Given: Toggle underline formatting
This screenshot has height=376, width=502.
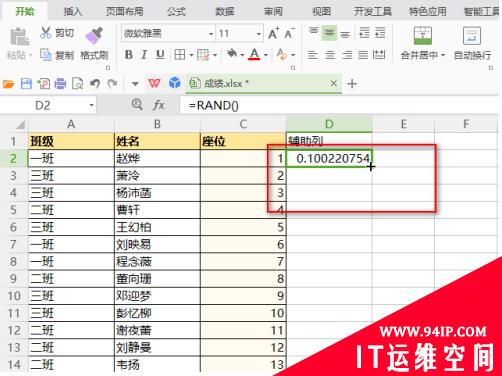Looking at the screenshot, I should pyautogui.click(x=160, y=54).
